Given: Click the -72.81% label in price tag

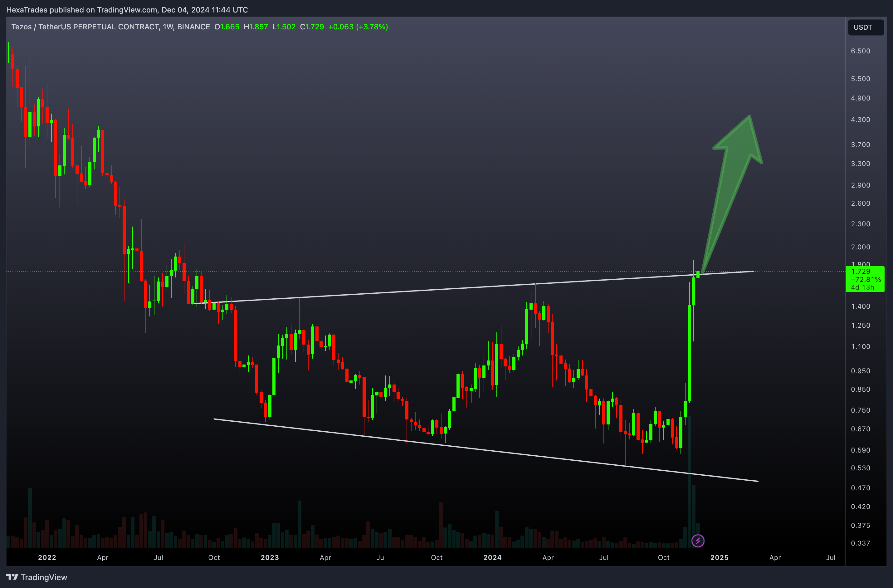Looking at the screenshot, I should (866, 280).
